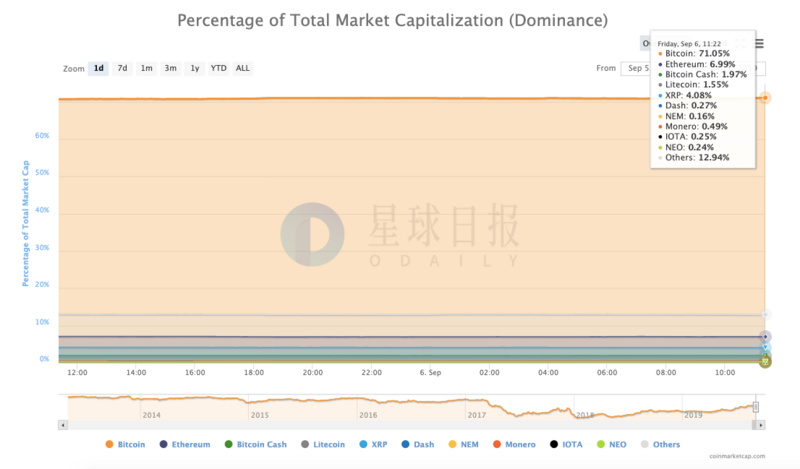Select the ALL zoom range
800x469 pixels.
click(242, 68)
